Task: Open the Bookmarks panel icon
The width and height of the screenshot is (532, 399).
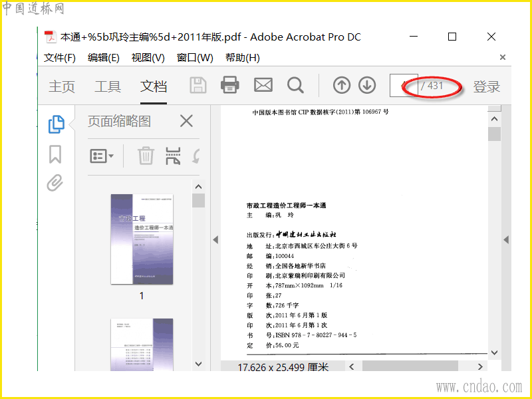Action: coord(55,154)
